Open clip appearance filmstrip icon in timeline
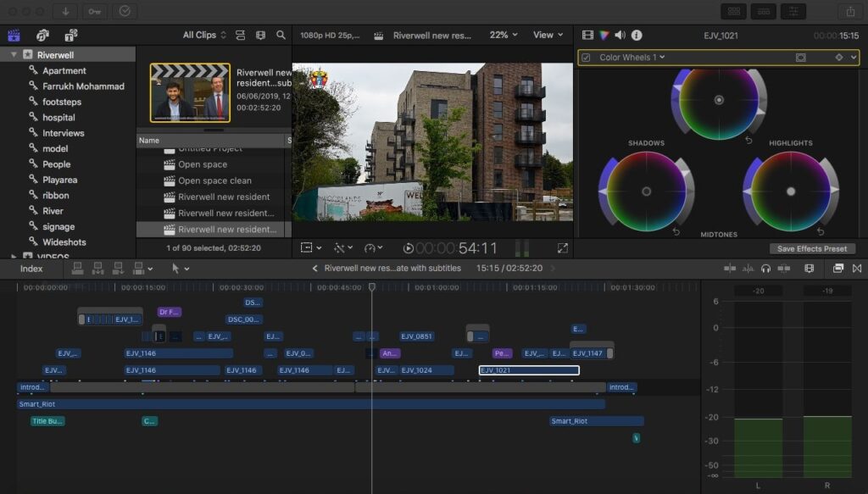This screenshot has width=868, height=494. 809,269
